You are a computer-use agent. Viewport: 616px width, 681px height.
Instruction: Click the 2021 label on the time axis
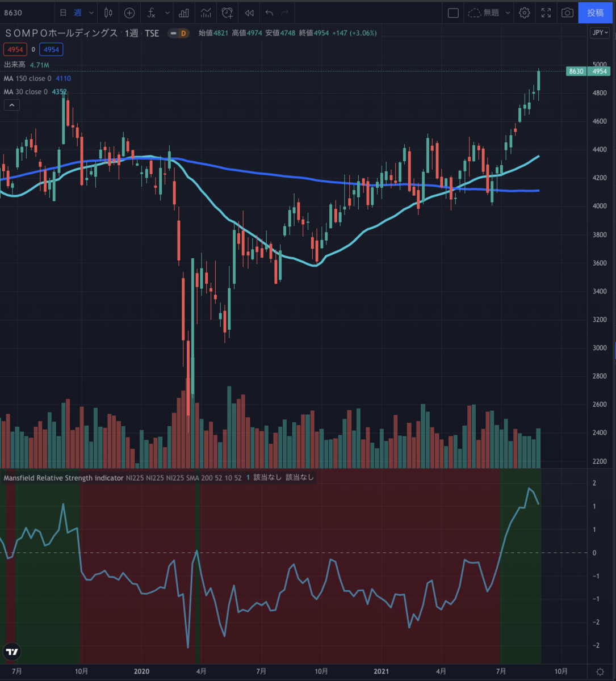(x=382, y=671)
